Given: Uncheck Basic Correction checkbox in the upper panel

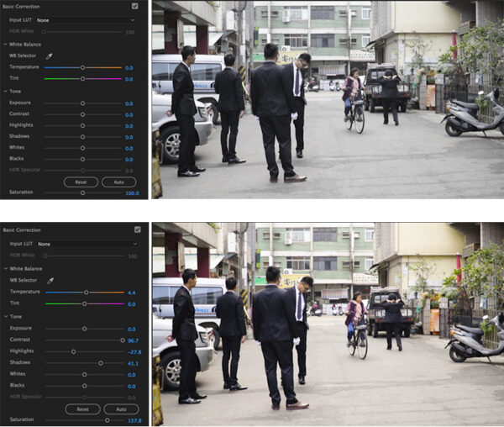Looking at the screenshot, I should click(135, 6).
